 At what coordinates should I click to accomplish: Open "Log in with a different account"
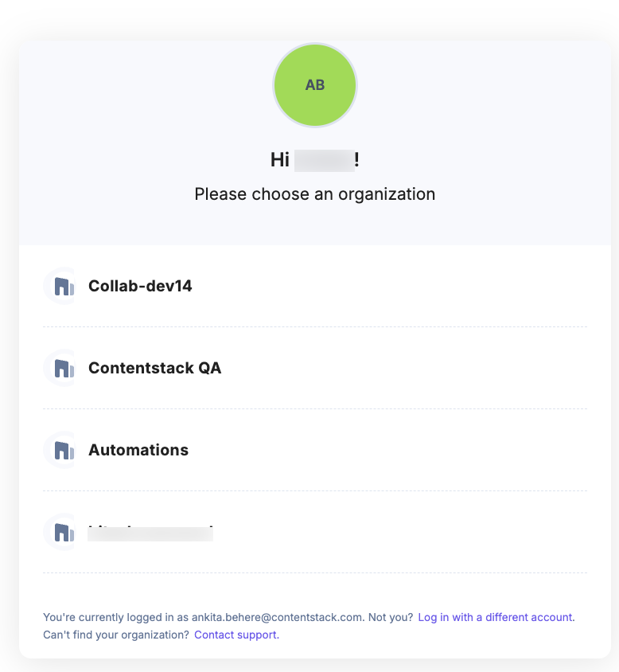point(495,617)
